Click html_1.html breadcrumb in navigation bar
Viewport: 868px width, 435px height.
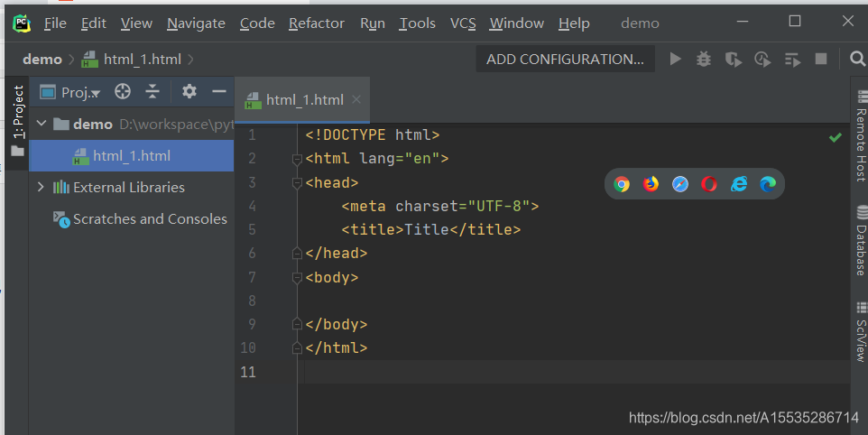[132, 60]
